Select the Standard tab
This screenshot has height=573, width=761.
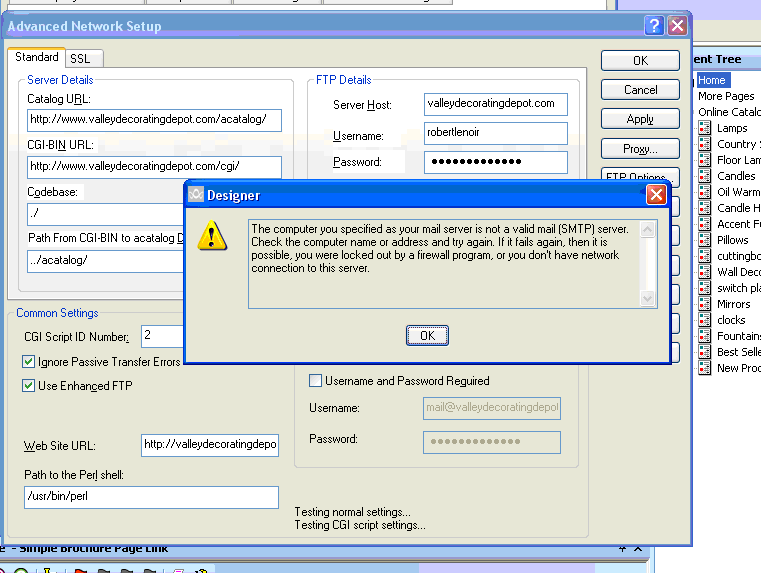[x=37, y=58]
